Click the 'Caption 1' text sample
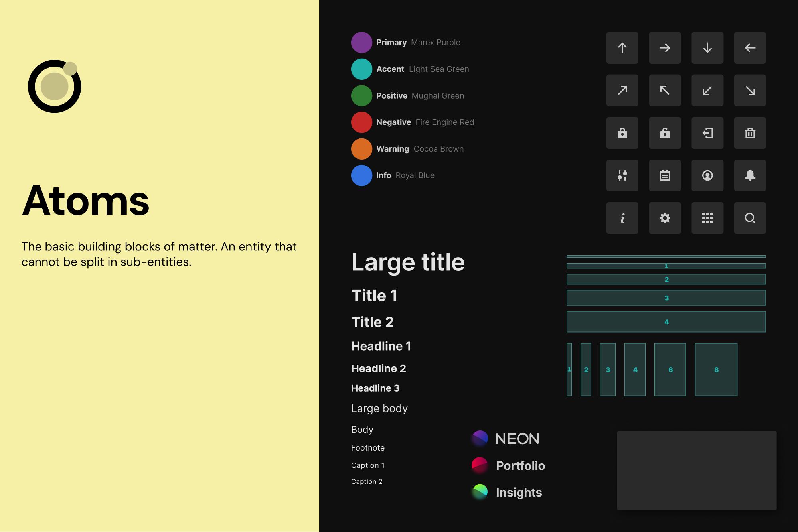 [368, 465]
